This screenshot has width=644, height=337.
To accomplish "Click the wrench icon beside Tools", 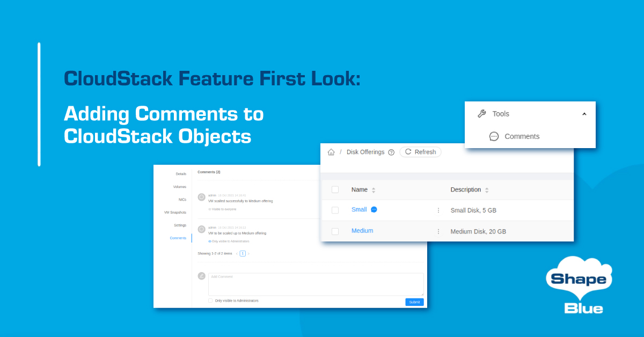I will coord(481,114).
